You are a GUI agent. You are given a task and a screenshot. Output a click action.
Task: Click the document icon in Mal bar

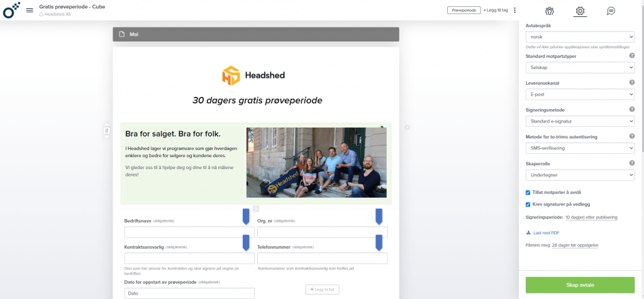[121, 35]
